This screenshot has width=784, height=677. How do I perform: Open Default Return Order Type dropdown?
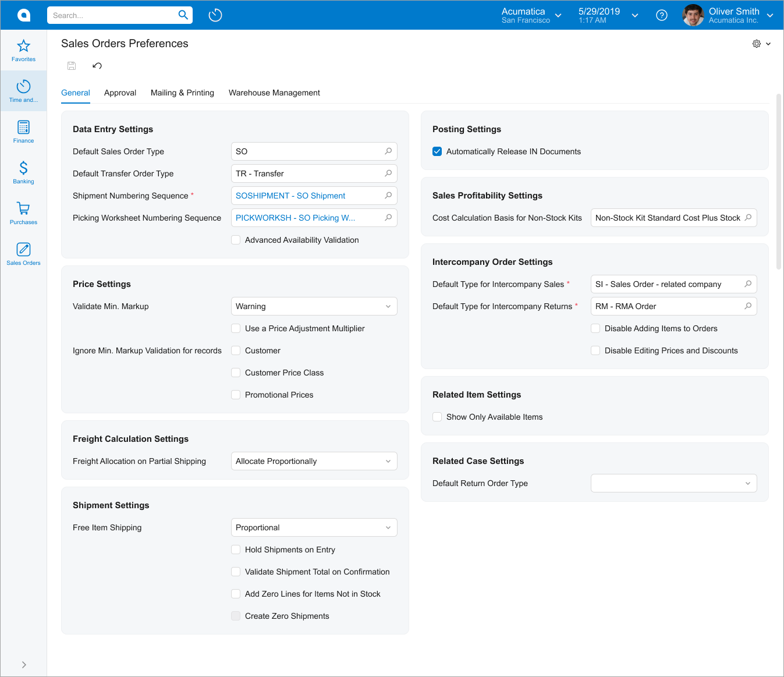(673, 483)
